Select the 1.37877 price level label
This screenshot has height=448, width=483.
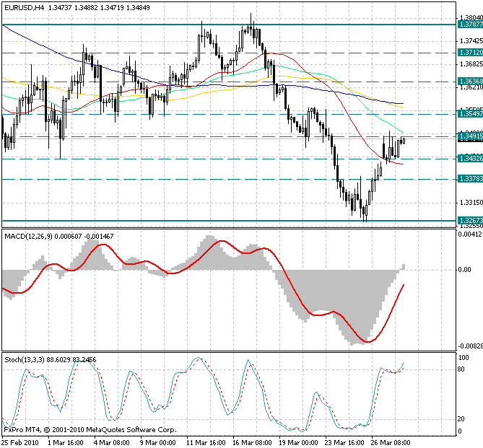(471, 25)
